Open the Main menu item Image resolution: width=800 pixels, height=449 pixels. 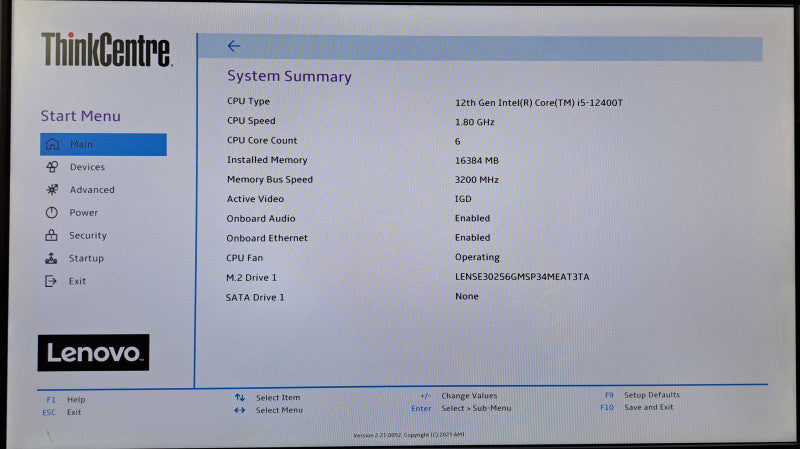(103, 144)
